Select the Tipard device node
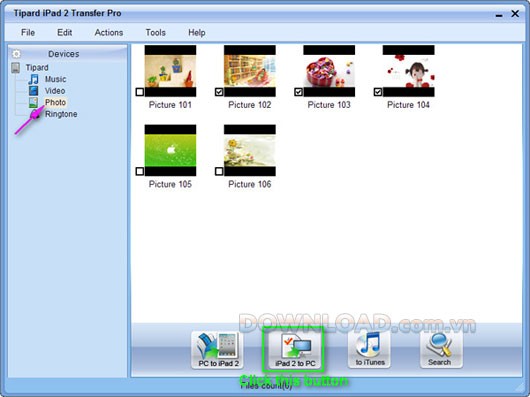530x397 pixels. [x=37, y=68]
